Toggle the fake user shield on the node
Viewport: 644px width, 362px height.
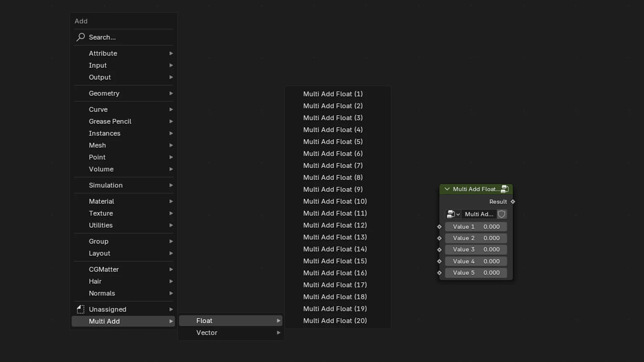pos(502,214)
